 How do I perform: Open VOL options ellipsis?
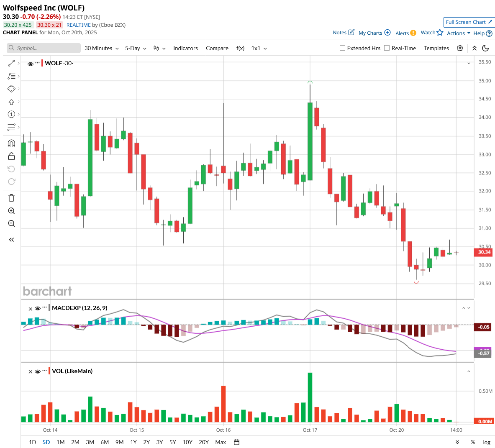click(44, 370)
